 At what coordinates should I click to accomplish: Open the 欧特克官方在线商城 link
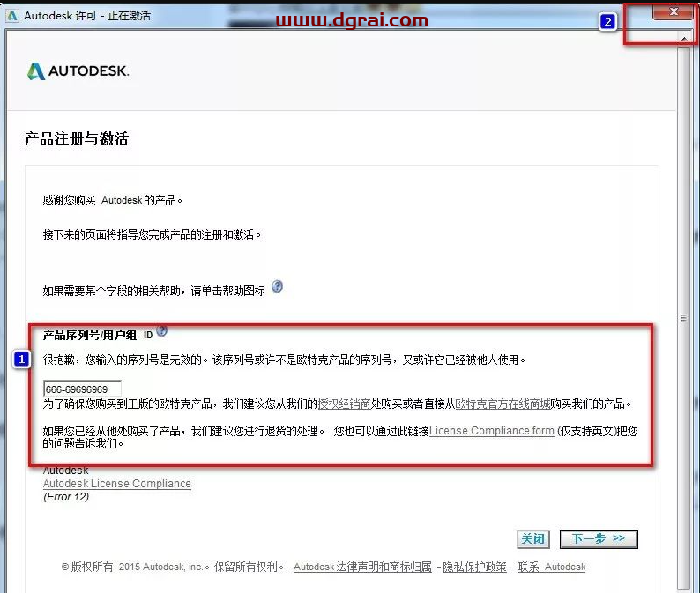coord(503,404)
